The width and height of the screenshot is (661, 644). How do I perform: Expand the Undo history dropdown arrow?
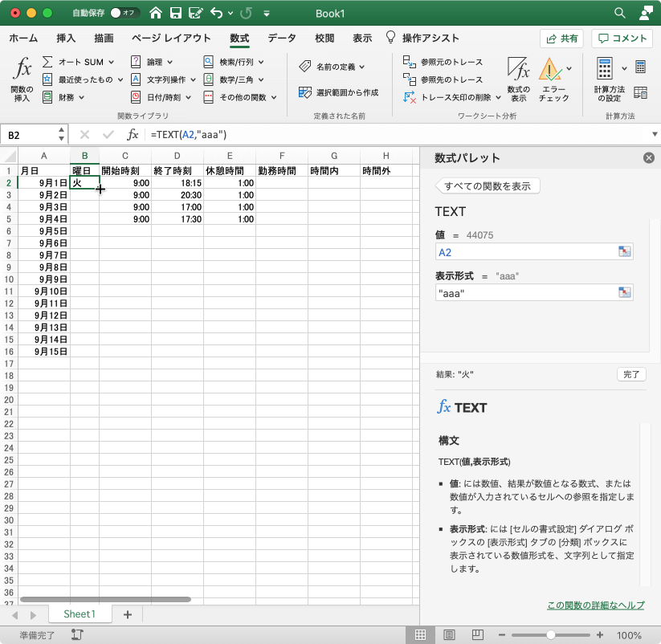(x=231, y=13)
